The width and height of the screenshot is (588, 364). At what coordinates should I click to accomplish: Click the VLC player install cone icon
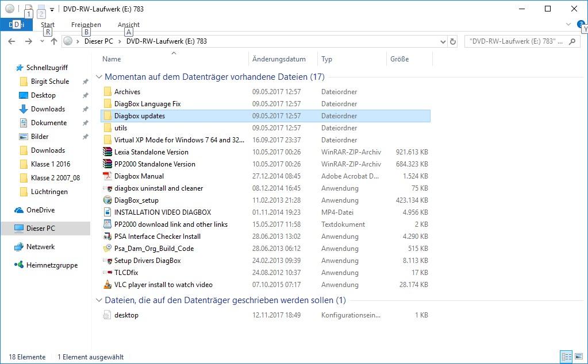click(107, 285)
